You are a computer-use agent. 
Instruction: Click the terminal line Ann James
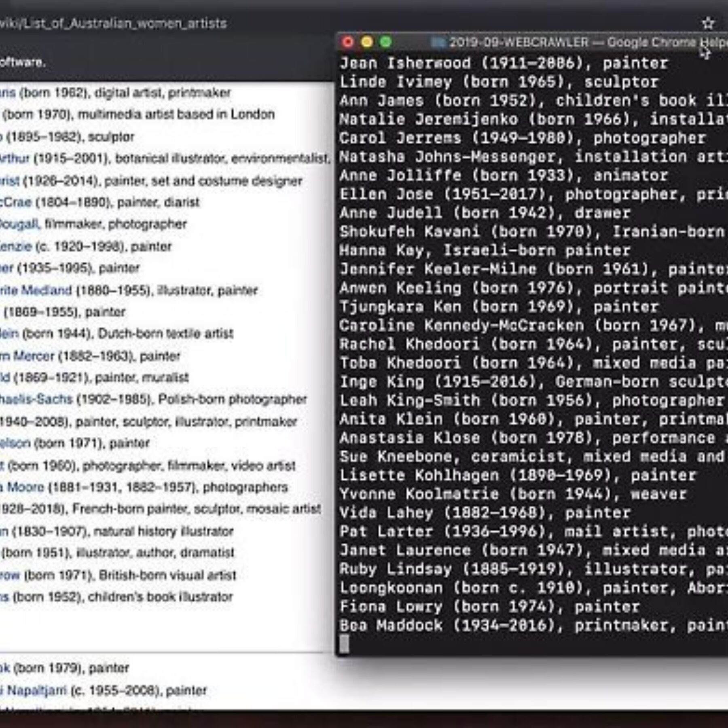533,100
